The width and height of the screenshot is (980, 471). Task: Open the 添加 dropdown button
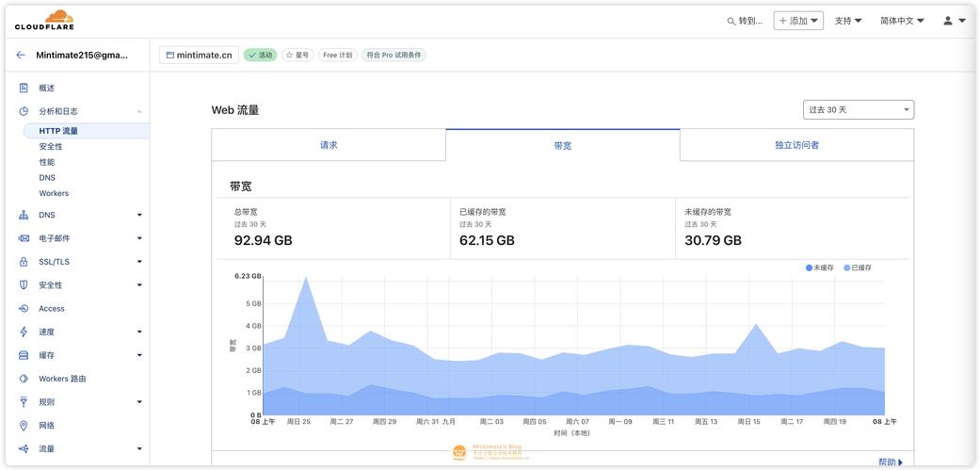pyautogui.click(x=798, y=21)
